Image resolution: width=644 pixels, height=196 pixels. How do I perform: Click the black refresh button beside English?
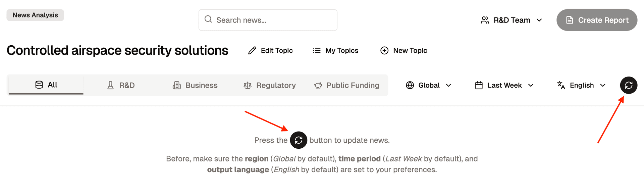pos(629,85)
